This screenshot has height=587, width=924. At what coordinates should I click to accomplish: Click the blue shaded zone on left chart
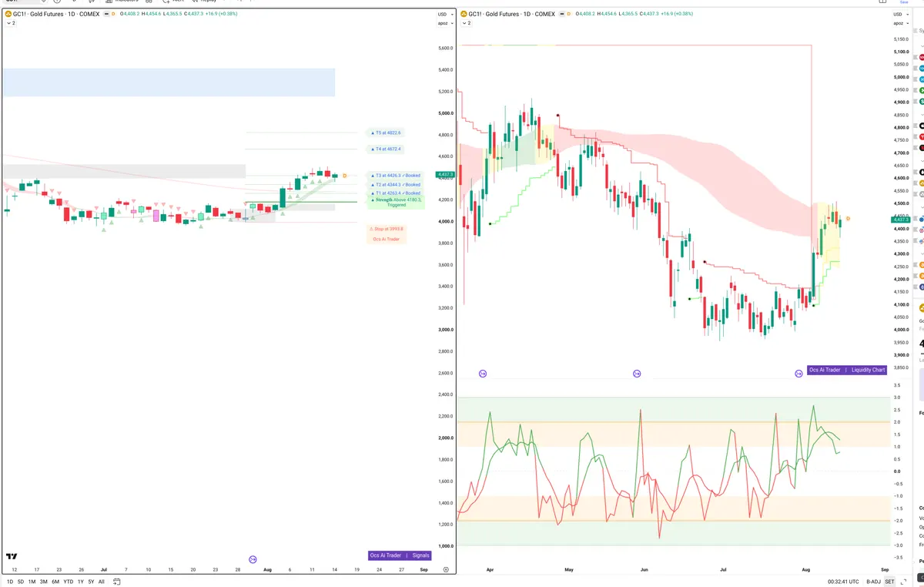(x=169, y=82)
